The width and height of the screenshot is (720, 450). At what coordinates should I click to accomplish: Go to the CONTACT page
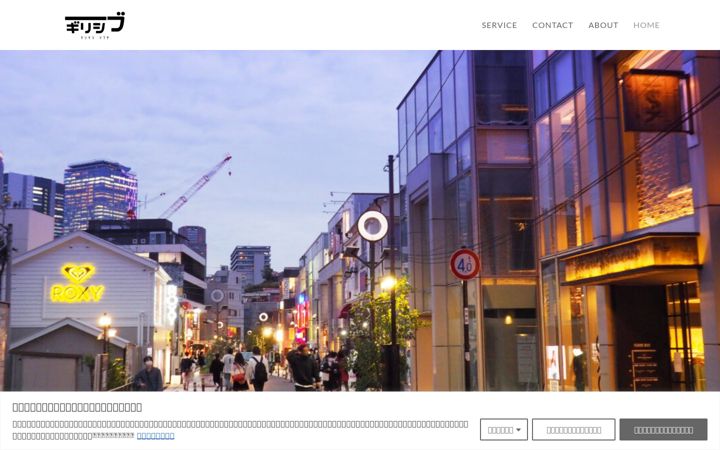552,25
